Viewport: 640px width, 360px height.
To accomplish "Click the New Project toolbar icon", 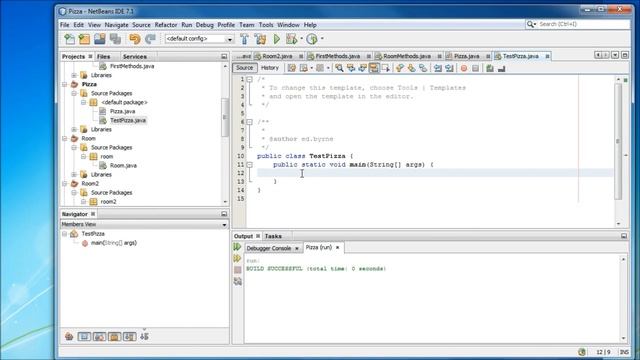I will [84, 39].
